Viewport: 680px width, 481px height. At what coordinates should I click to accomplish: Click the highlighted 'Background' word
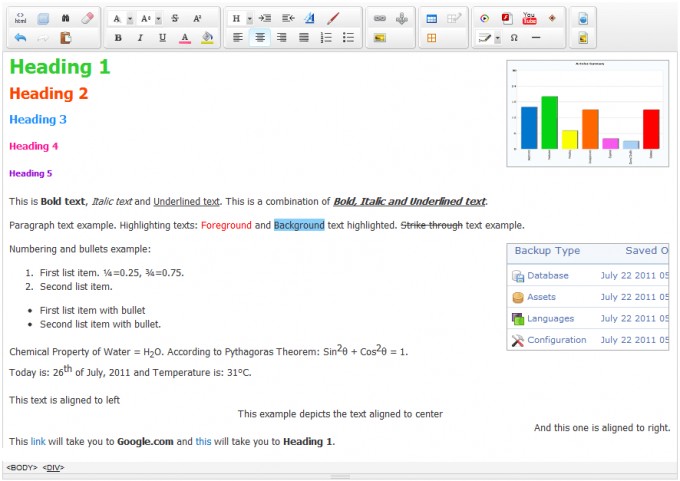click(299, 225)
